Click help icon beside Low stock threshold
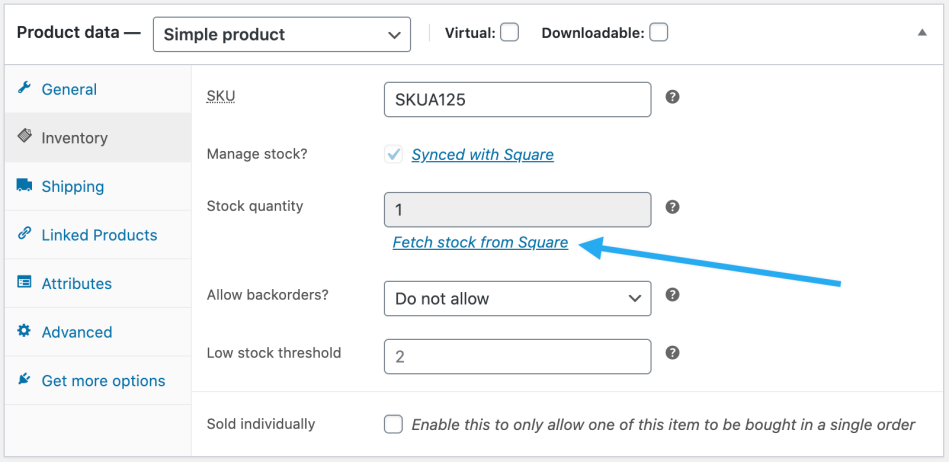The width and height of the screenshot is (949, 462). tap(673, 353)
